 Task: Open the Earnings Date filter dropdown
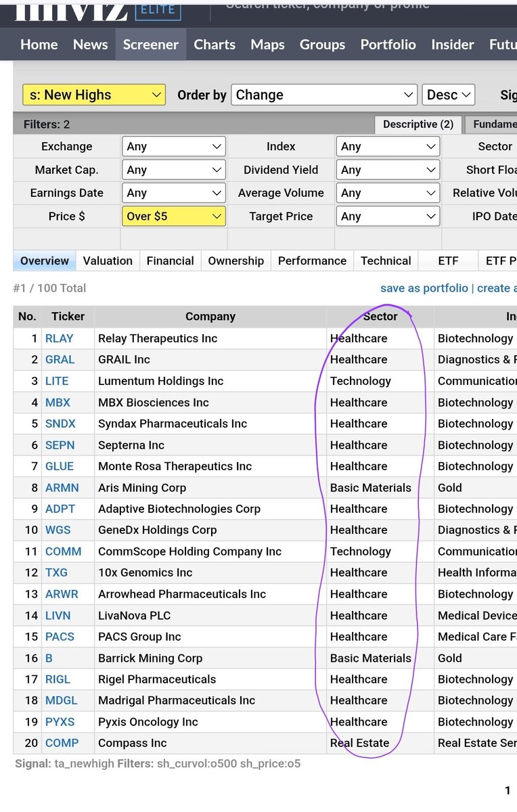174,193
